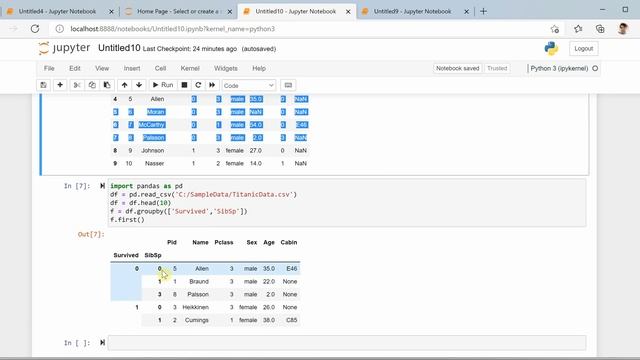Click the Out[7] output prompt
This screenshot has height=360, width=640.
coord(91,234)
